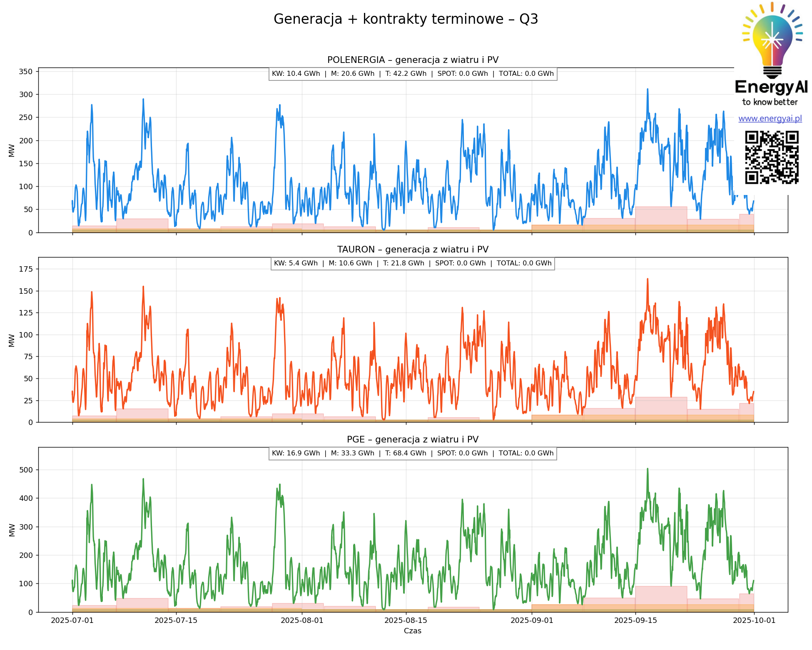The height and width of the screenshot is (650, 812).
Task: Click the QR code image
Action: click(x=772, y=157)
